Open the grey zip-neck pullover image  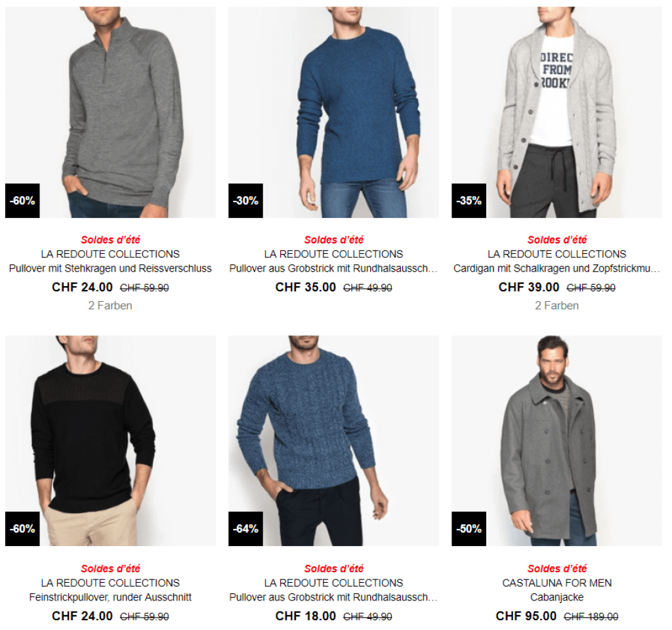[x=110, y=112]
